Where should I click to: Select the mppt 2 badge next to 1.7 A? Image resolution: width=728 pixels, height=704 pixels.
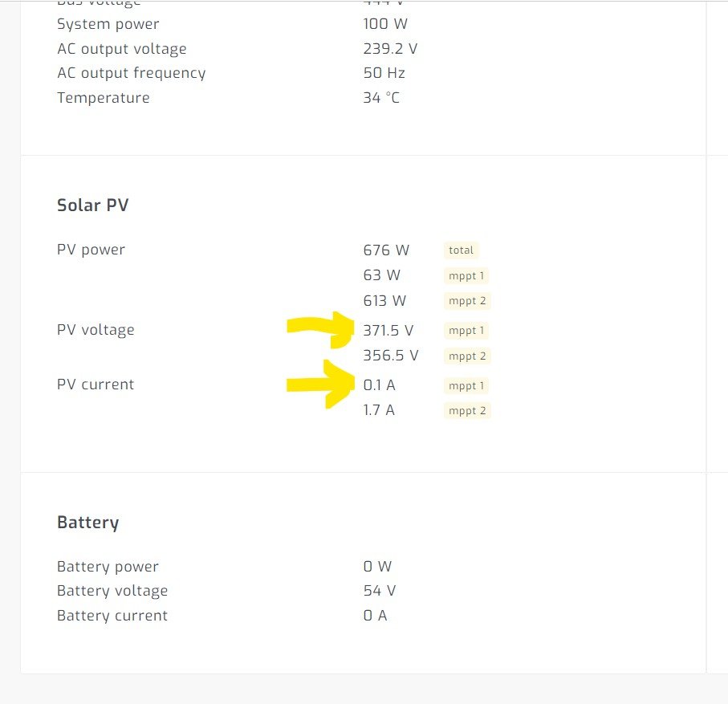pyautogui.click(x=467, y=411)
